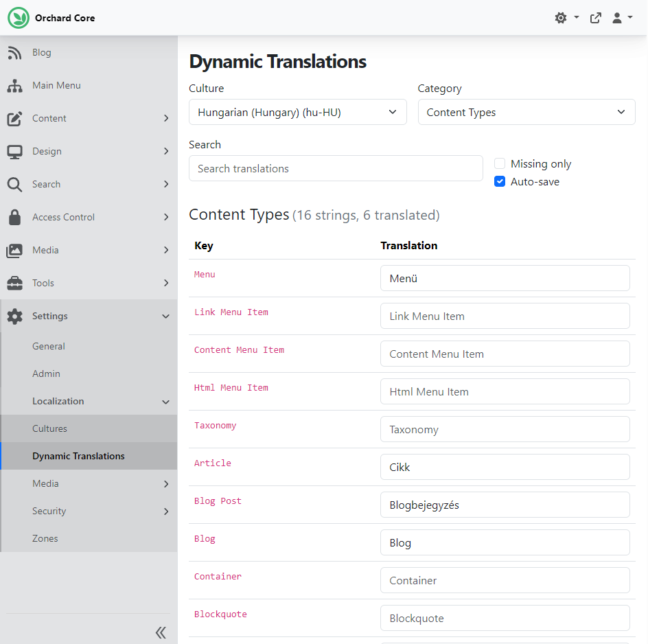Viewport: 648px width, 644px height.
Task: Collapse the Settings menu chevron
Action: click(x=166, y=317)
